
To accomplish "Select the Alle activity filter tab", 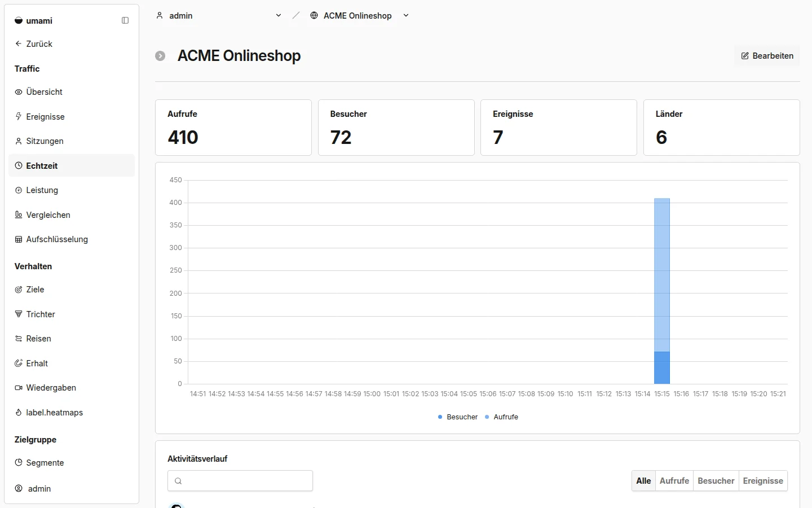I will tap(643, 481).
